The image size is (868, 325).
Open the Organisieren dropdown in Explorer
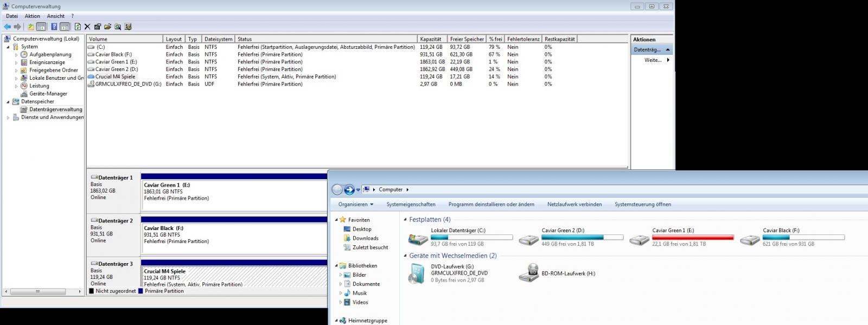[356, 205]
